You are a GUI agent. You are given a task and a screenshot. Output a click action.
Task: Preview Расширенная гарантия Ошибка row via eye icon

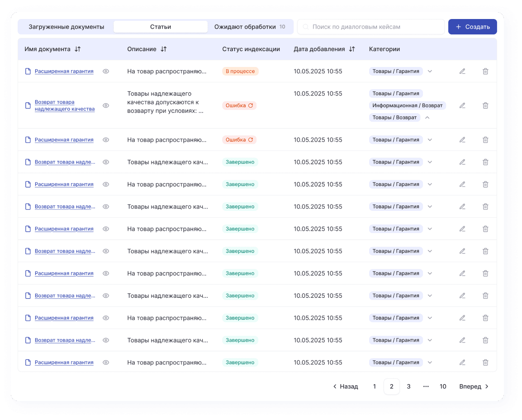[106, 140]
